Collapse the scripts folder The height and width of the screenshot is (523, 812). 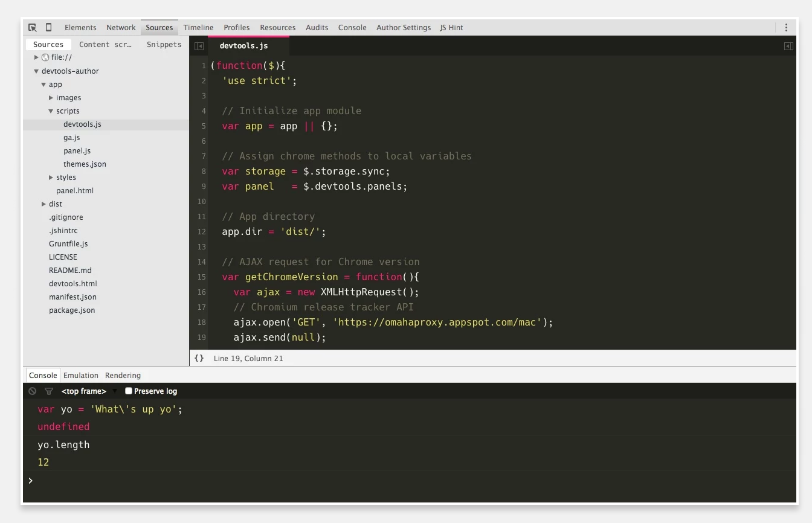[x=51, y=111]
